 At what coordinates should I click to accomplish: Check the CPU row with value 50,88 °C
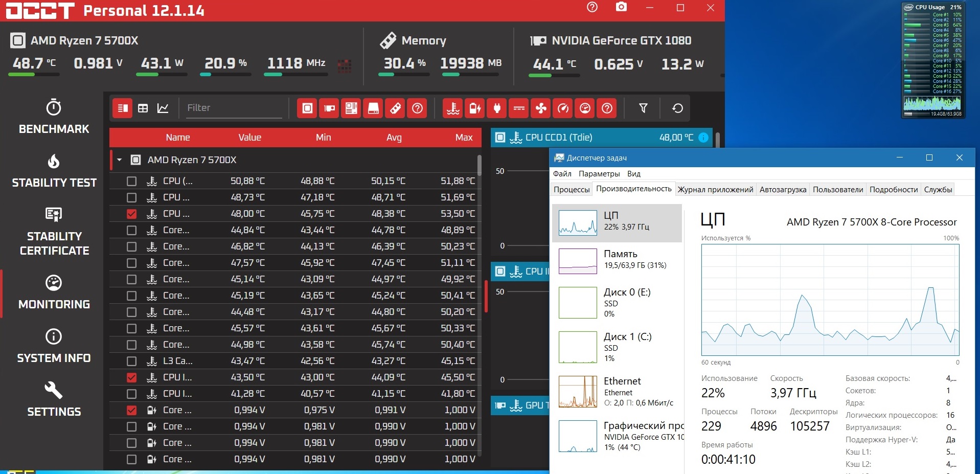point(131,181)
